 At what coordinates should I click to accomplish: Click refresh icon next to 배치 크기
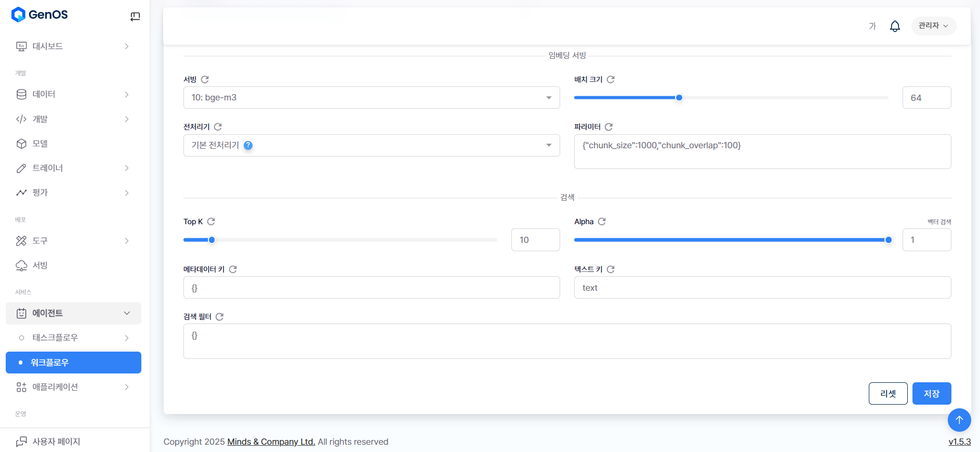[611, 80]
